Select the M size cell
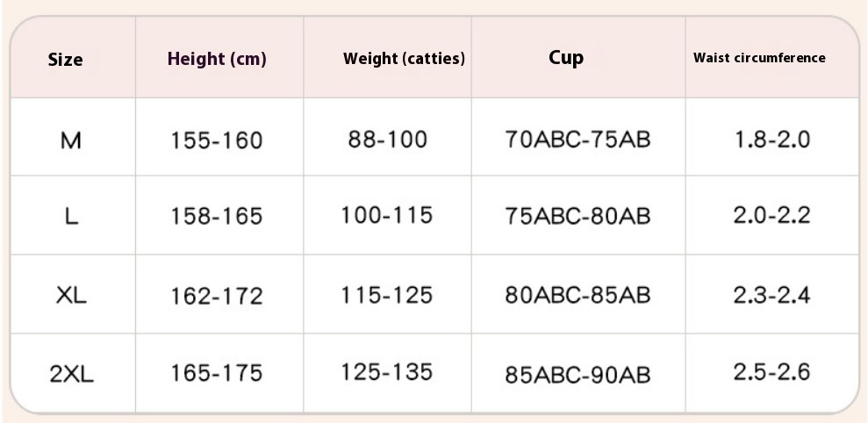 tap(71, 140)
